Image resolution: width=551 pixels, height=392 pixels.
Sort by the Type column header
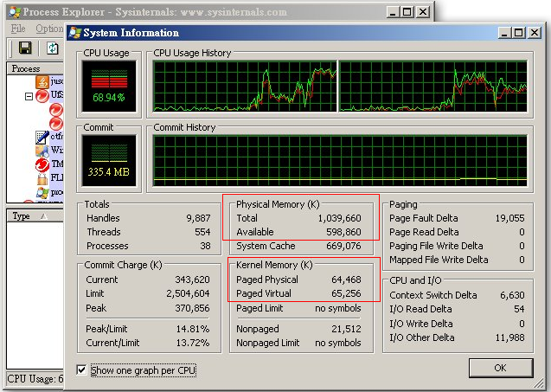click(35, 215)
